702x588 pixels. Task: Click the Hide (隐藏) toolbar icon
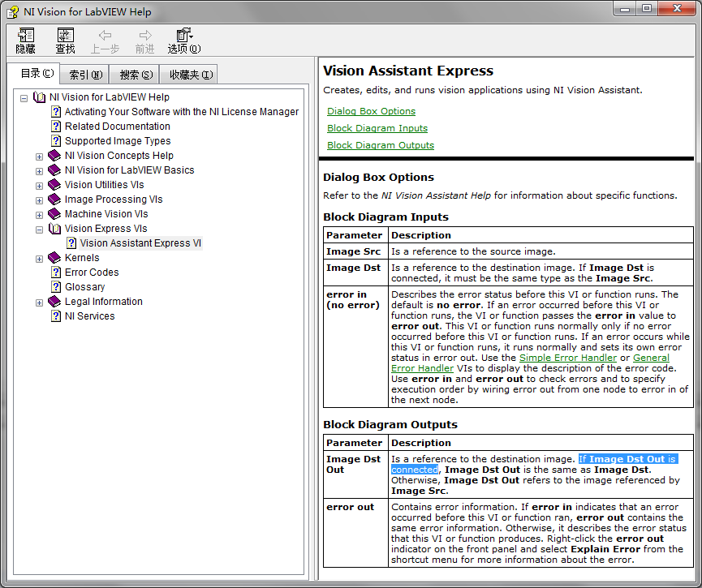25,41
